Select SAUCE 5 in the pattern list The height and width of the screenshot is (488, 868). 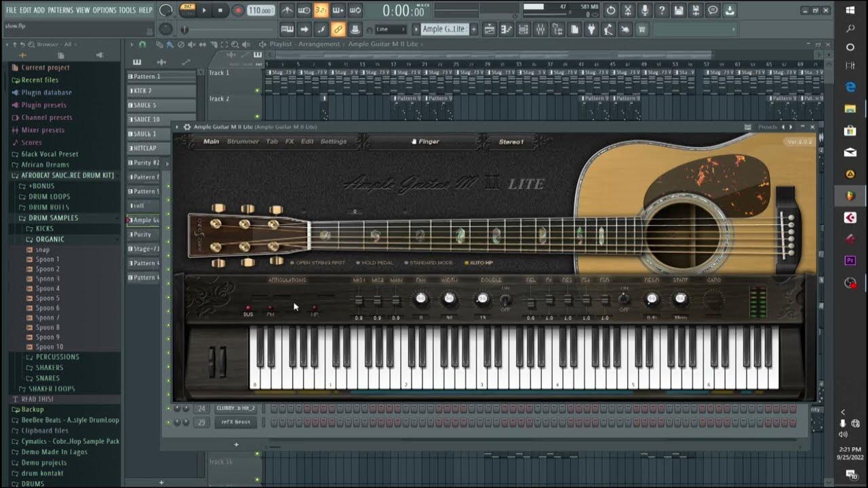[x=161, y=105]
